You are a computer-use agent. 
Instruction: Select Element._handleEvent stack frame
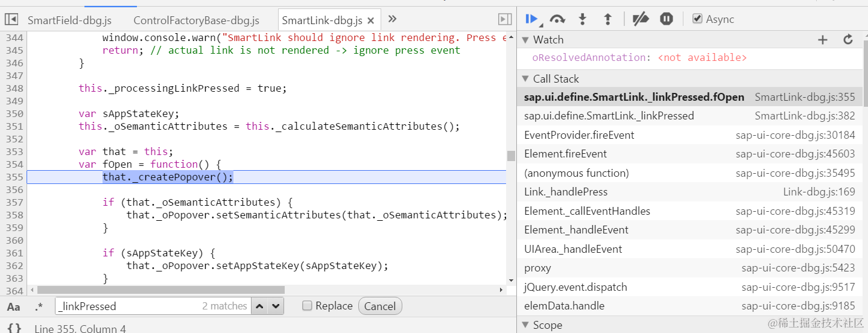pos(689,230)
